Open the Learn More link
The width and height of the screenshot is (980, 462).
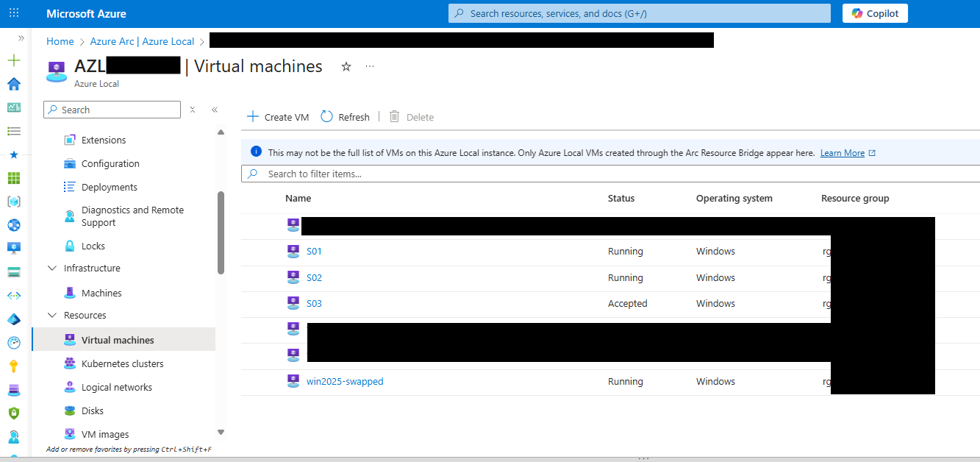843,153
